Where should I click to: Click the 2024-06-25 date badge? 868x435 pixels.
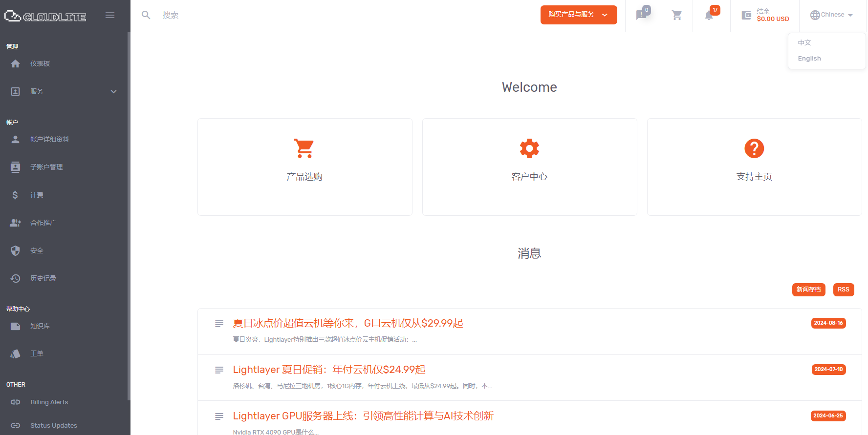click(x=828, y=416)
